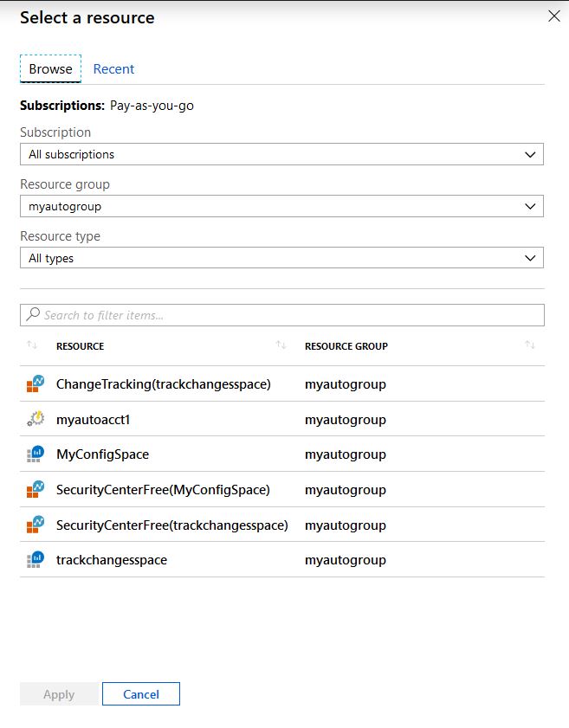Switch to the Recent tab
The image size is (569, 728).
113,68
